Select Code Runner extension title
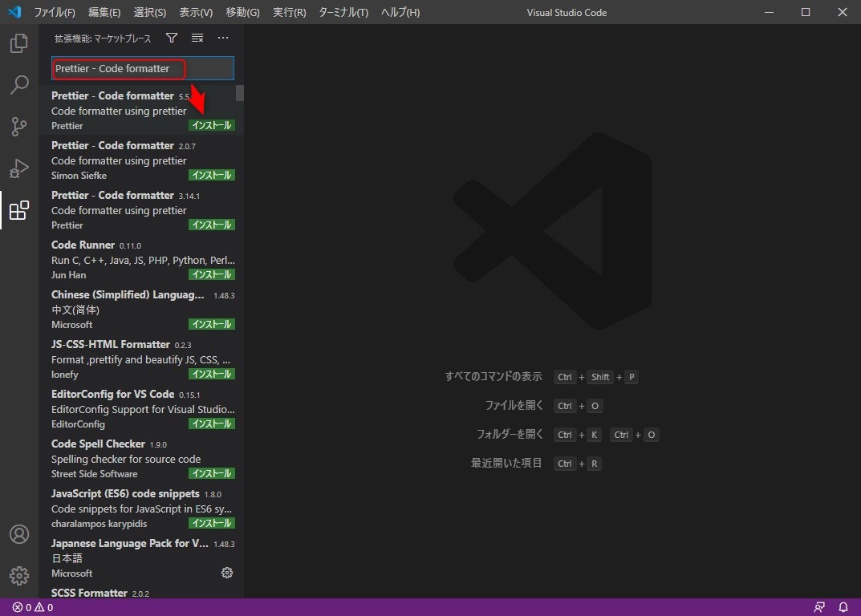Image resolution: width=861 pixels, height=616 pixels. point(83,245)
